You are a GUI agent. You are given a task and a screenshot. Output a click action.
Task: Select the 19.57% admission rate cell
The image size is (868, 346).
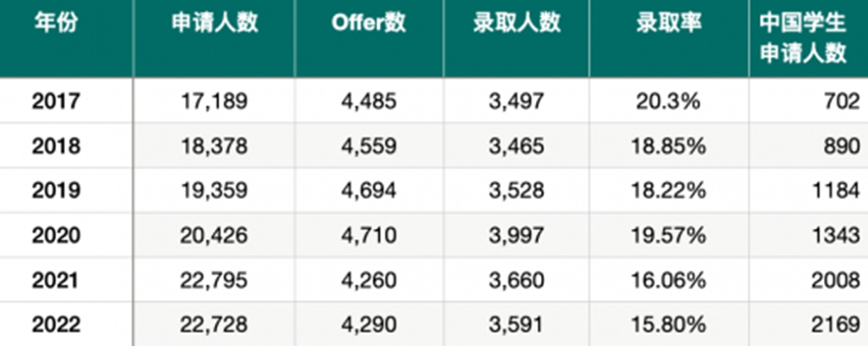pyautogui.click(x=669, y=236)
